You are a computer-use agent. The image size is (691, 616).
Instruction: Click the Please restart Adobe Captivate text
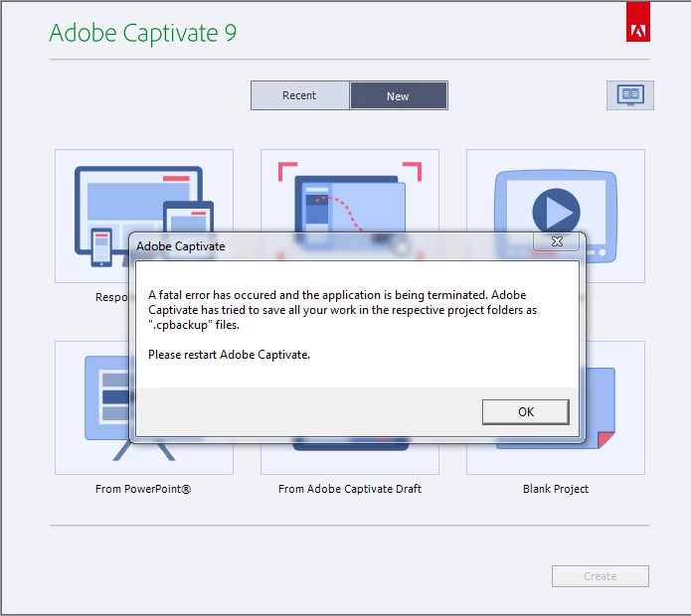click(229, 355)
